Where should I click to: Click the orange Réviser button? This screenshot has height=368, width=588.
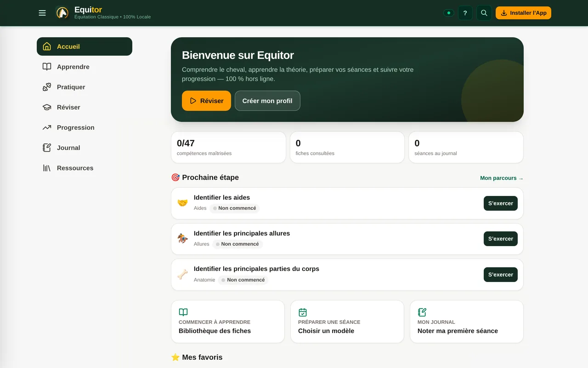[206, 101]
